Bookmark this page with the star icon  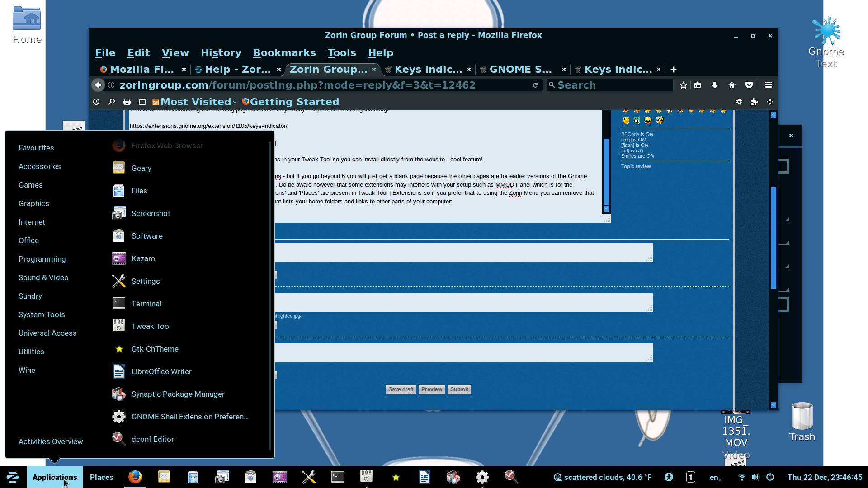[x=684, y=85]
